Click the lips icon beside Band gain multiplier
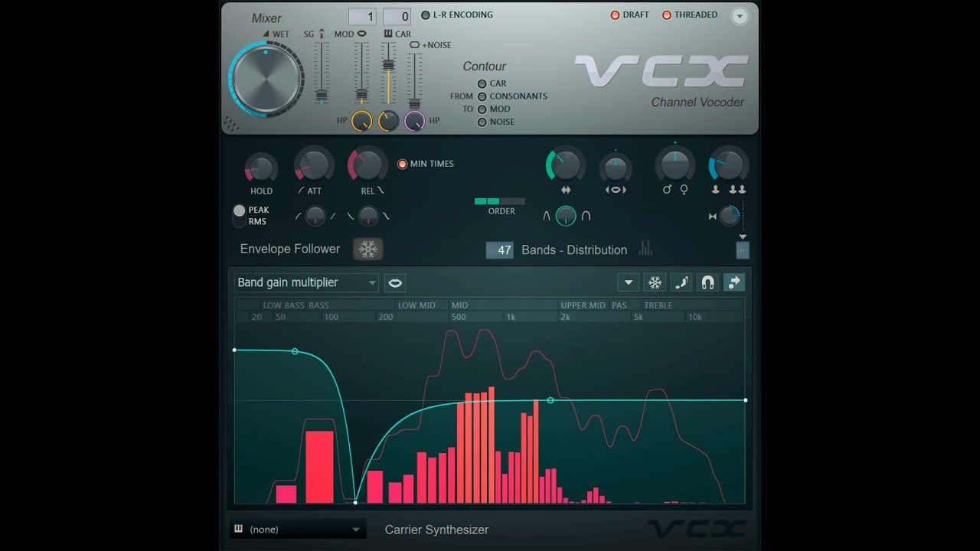This screenshot has height=551, width=980. tap(395, 282)
